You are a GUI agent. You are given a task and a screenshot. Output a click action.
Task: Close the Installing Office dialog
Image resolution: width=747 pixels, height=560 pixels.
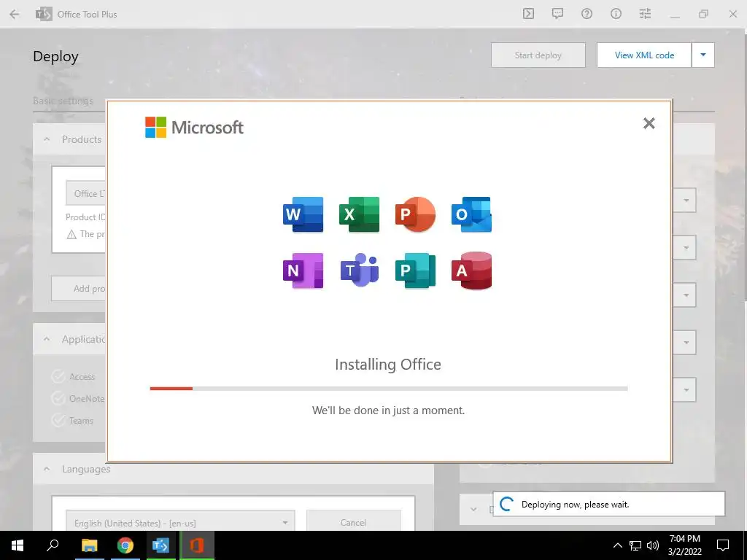(649, 123)
